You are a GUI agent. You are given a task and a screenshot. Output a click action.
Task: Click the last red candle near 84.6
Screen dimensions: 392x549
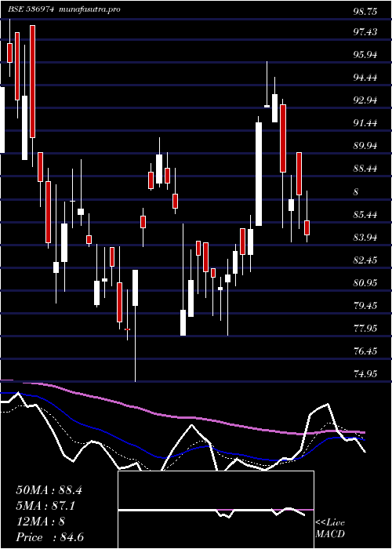point(307,227)
